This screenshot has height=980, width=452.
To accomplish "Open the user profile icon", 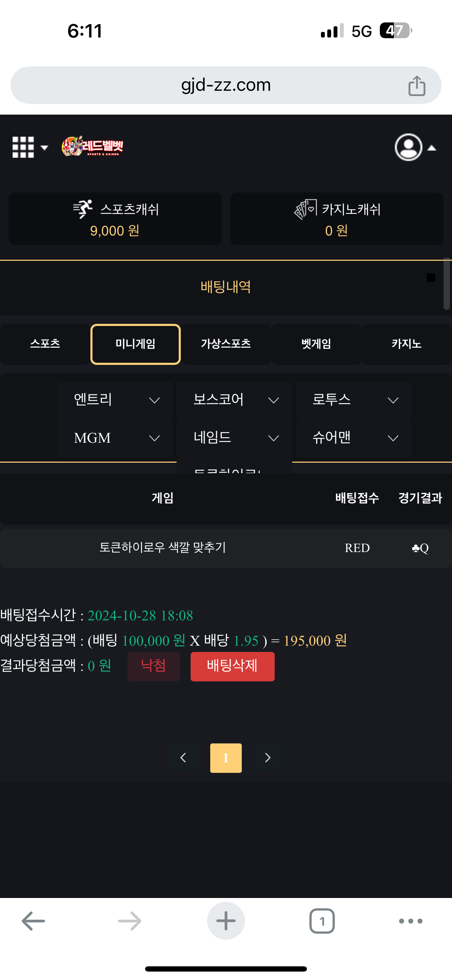I will pos(409,147).
